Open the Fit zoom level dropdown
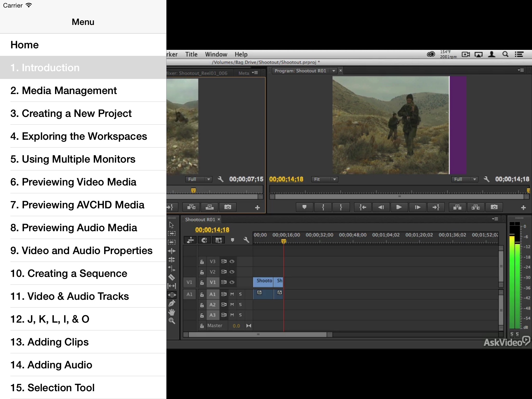The image size is (532, 399). tap(324, 179)
